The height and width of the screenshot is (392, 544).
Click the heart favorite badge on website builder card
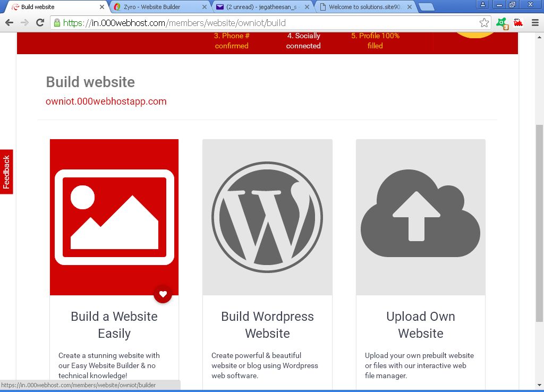[x=163, y=294]
